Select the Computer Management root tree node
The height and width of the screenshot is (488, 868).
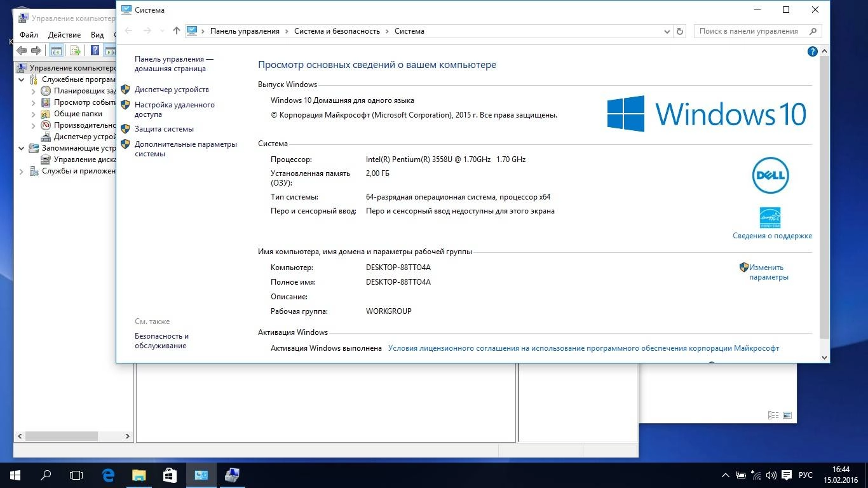pos(65,68)
